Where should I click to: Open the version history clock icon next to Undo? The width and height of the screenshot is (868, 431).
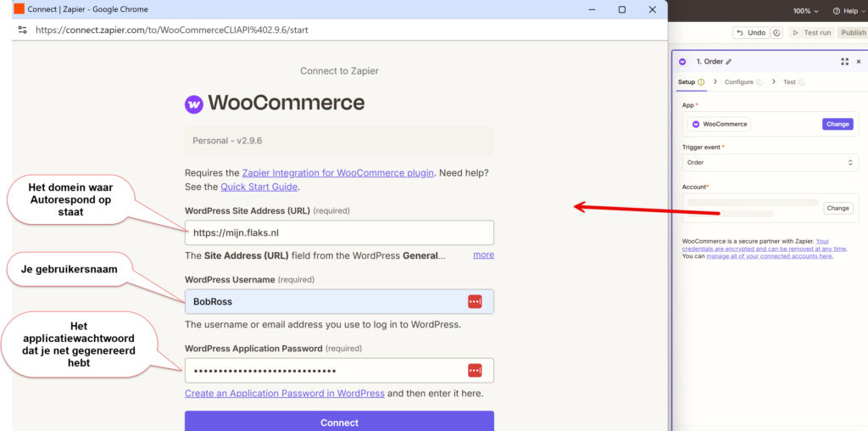[x=776, y=33]
